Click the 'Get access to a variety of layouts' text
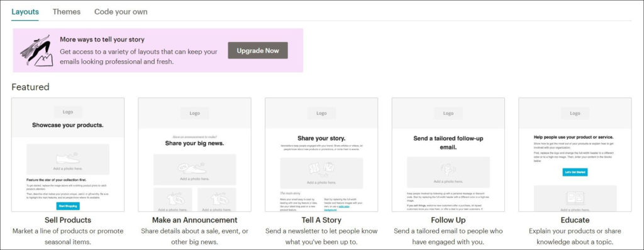The width and height of the screenshot is (644, 250). (138, 57)
